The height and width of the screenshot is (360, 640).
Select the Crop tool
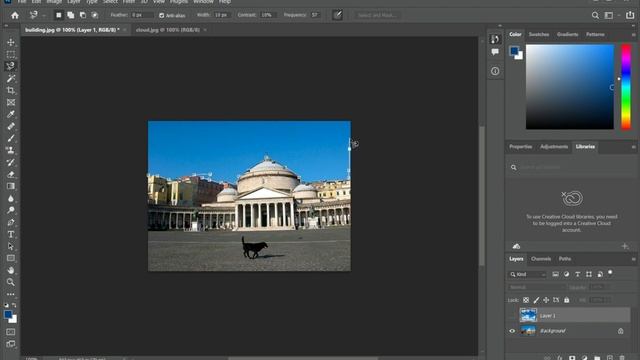11,90
